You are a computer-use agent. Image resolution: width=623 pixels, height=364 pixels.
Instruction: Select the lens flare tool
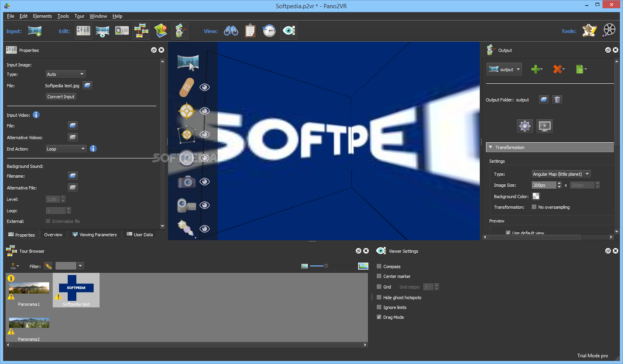(x=187, y=229)
